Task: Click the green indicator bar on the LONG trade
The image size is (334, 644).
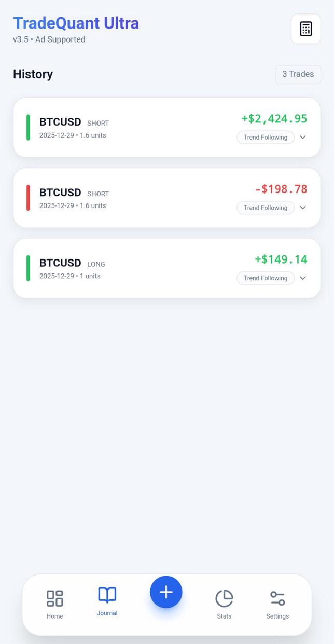Action: click(29, 268)
